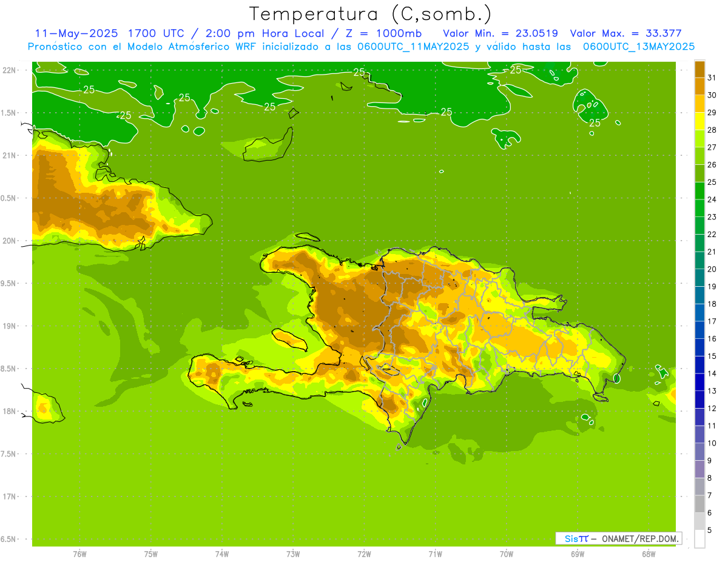Image resolution: width=728 pixels, height=562 pixels.
Task: Click the '69W' longitude label
Action: 578,554
